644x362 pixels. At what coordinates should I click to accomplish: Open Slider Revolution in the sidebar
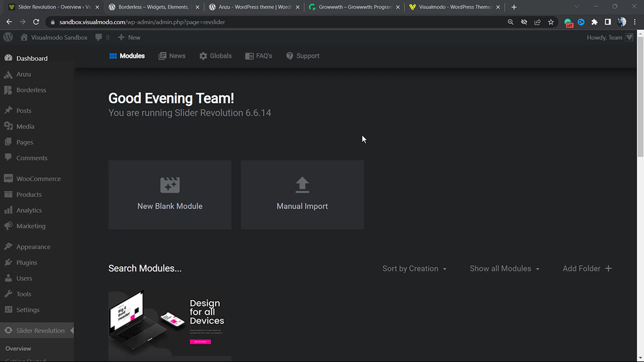(x=37, y=330)
